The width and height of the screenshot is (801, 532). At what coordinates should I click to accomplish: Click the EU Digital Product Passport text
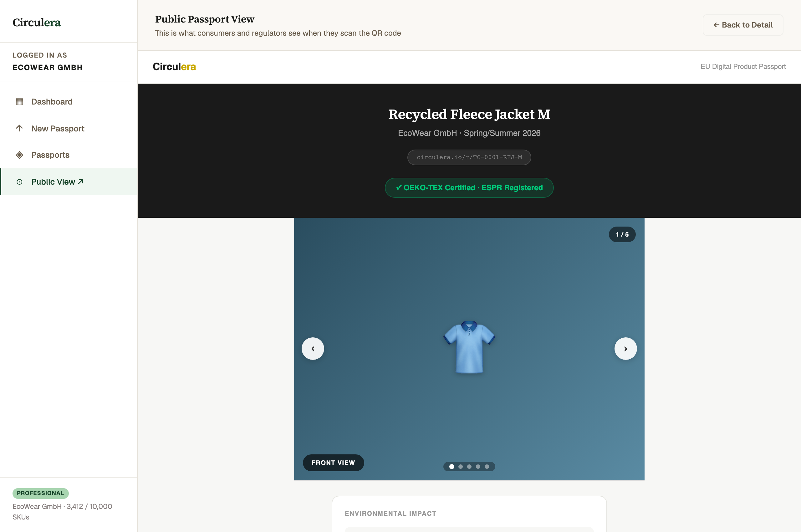[743, 66]
